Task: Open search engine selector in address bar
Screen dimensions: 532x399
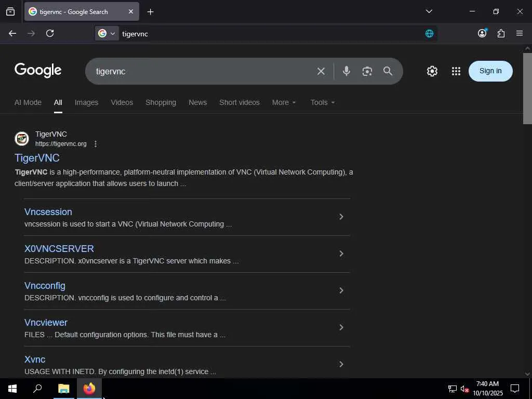Action: pyautogui.click(x=107, y=33)
